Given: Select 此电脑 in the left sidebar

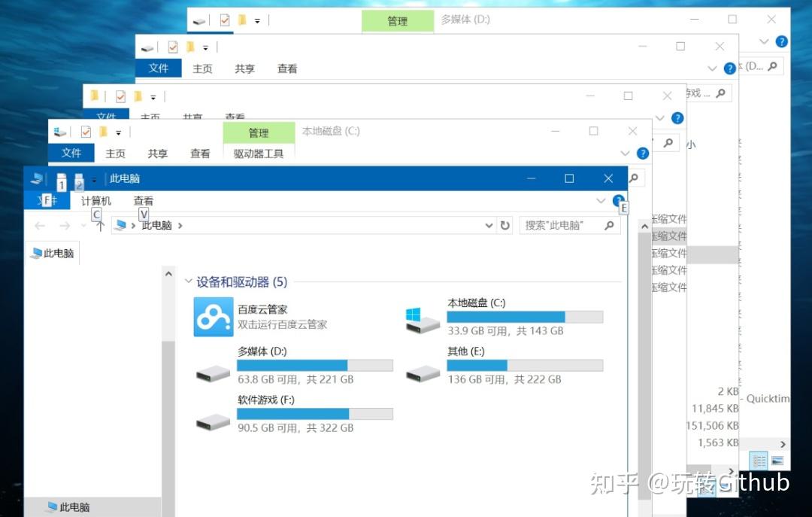Looking at the screenshot, I should pyautogui.click(x=53, y=253).
